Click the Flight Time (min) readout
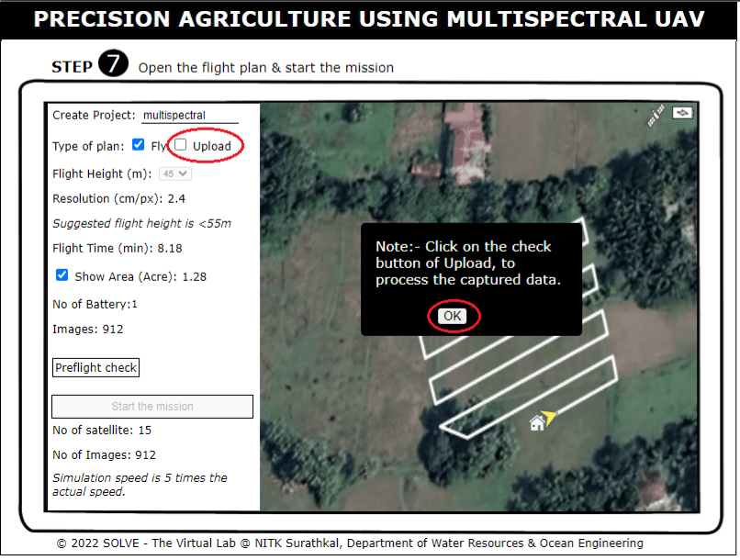The width and height of the screenshot is (740, 560). pos(170,248)
